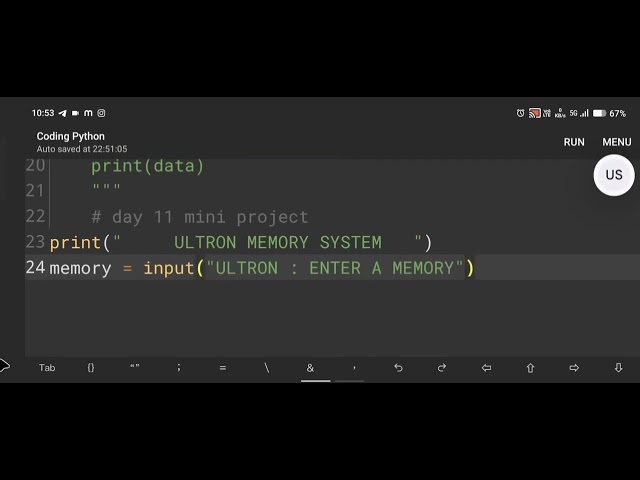Tap the 'Auto saved at 22:51:05' label
The width and height of the screenshot is (640, 480).
tap(82, 149)
